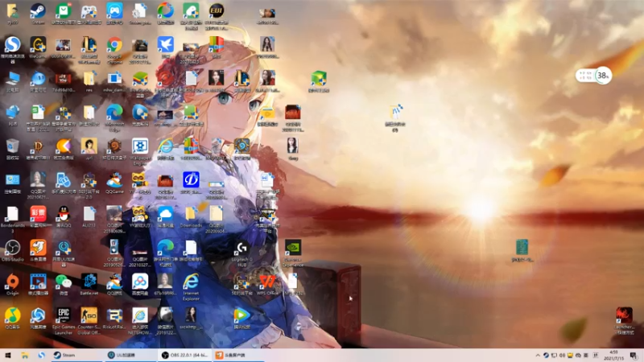Open the QQGame desktop shortcut
This screenshot has width=644, height=362.
(x=114, y=183)
